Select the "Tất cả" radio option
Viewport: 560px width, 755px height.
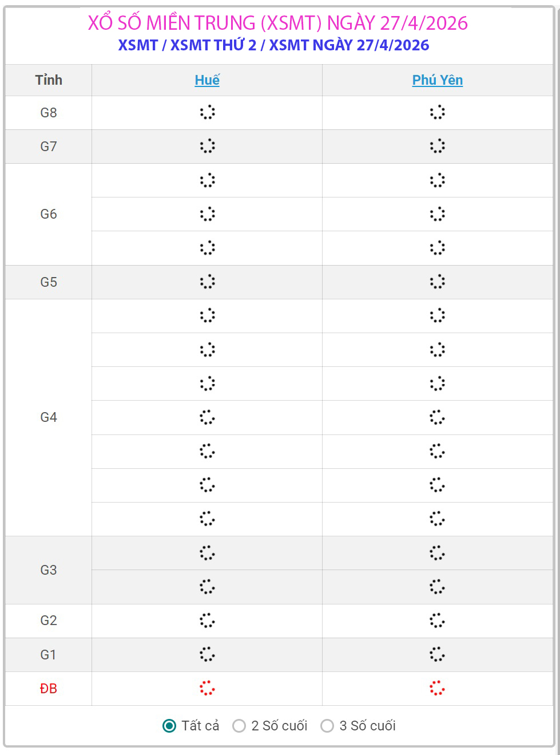[x=169, y=726]
